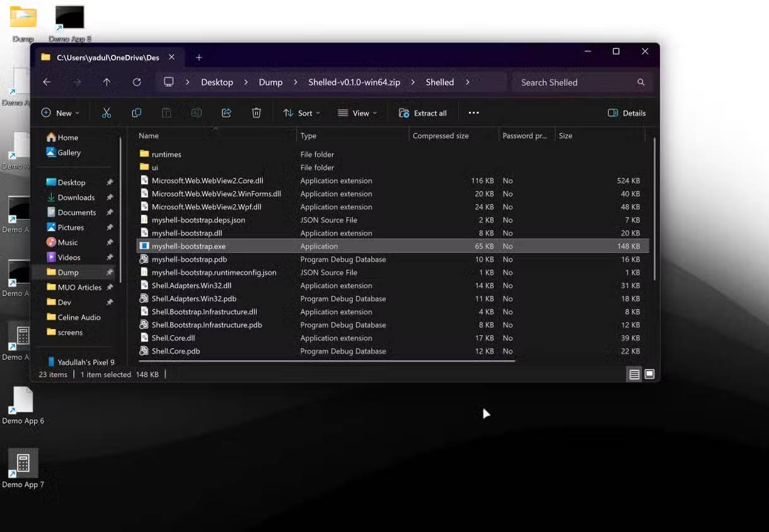Open the See more ellipsis menu

[x=473, y=113]
